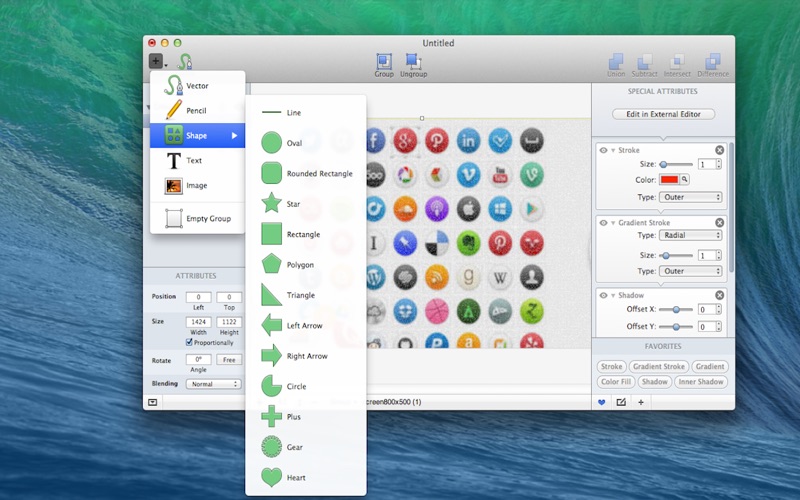
Task: Apply Intersect boolean operation
Action: (x=677, y=65)
